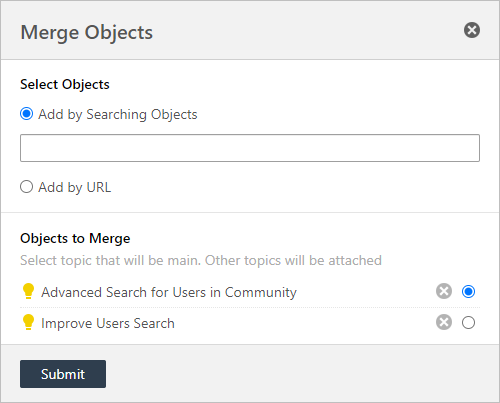
Task: Close the Merge Objects dialog
Action: (x=472, y=30)
